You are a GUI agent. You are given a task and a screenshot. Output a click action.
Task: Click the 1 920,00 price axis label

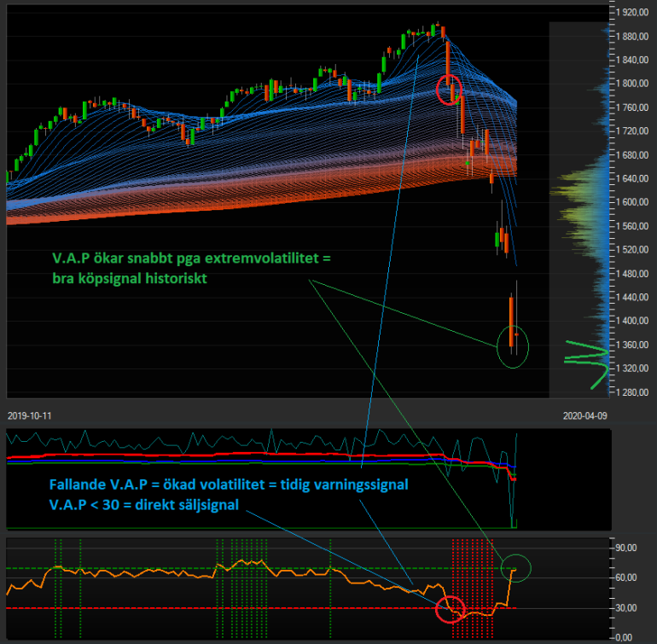[x=632, y=13]
